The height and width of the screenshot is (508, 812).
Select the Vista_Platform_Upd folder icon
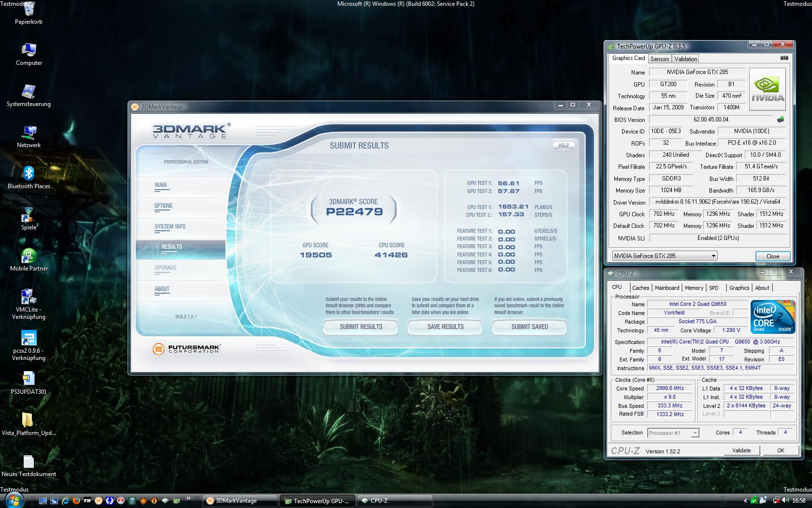(29, 420)
